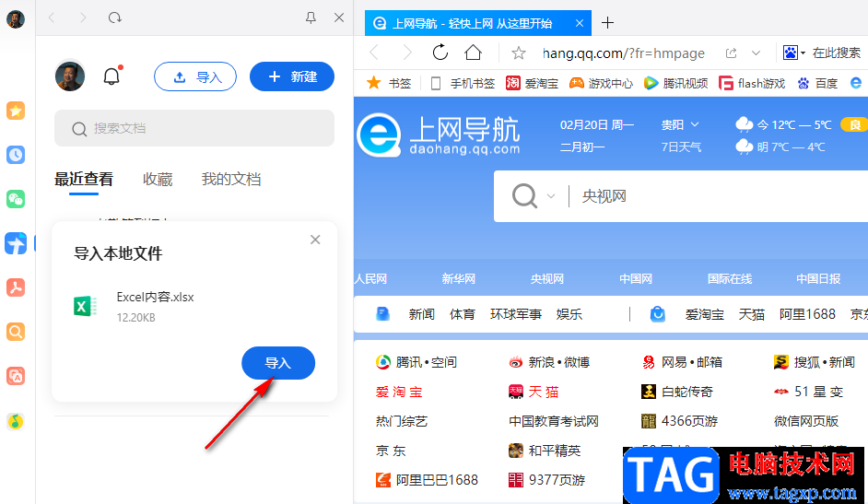
Task: Expand the 贵阳 city dropdown
Action: click(x=680, y=124)
